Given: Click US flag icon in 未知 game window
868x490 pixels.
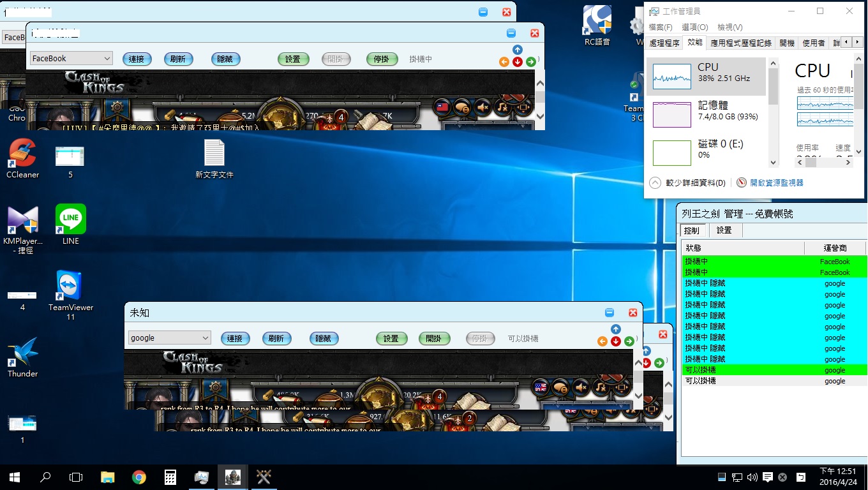Looking at the screenshot, I should click(541, 387).
